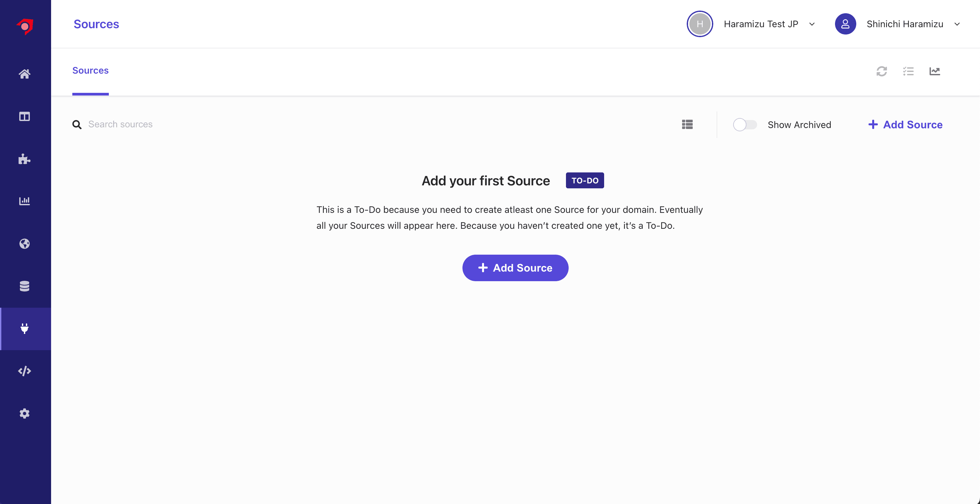This screenshot has height=504, width=980.
Task: Click the line chart toolbar icon
Action: tap(934, 71)
